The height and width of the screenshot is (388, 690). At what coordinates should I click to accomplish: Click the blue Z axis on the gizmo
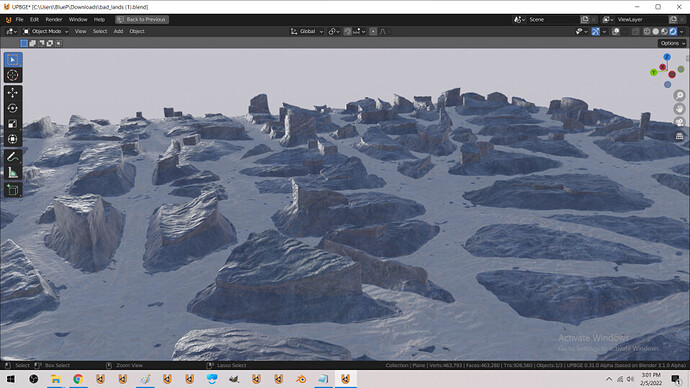tap(667, 57)
